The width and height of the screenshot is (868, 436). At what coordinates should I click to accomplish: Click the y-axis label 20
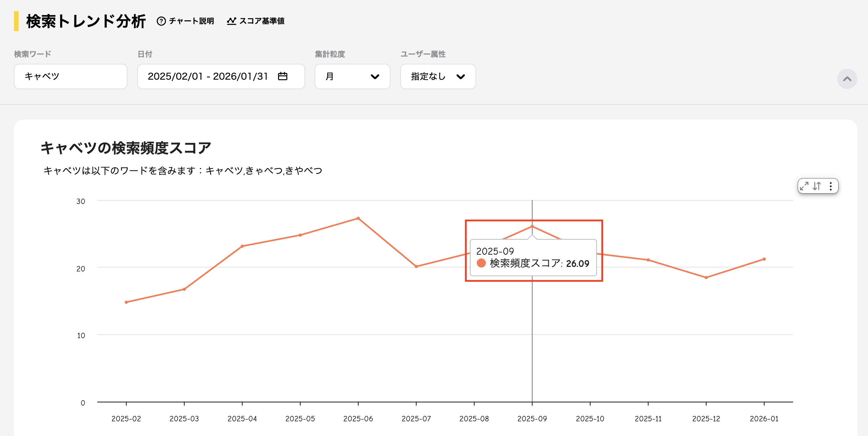pyautogui.click(x=81, y=269)
